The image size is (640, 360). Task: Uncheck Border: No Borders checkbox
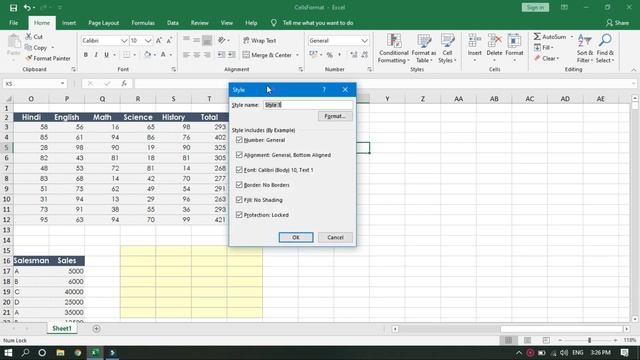239,185
